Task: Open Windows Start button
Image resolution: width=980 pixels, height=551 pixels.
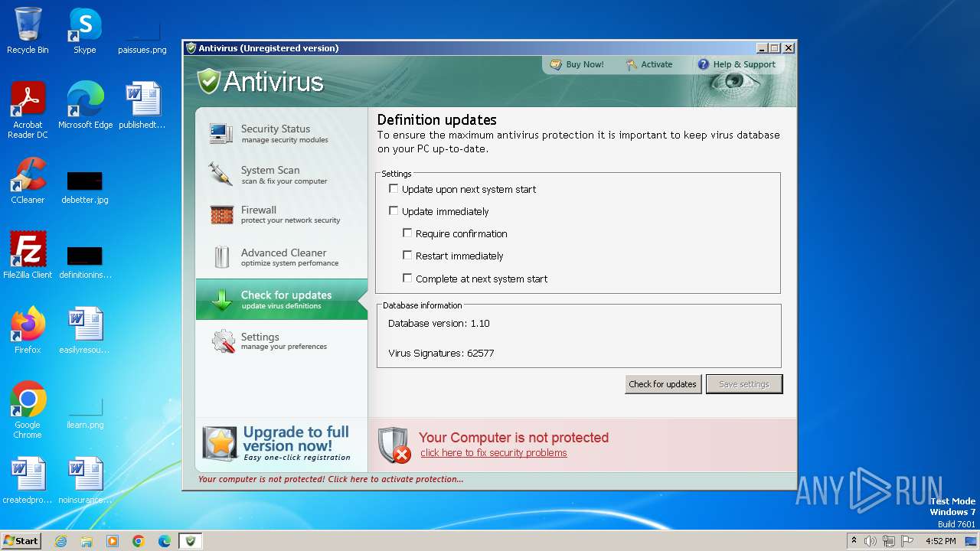Action: tap(21, 541)
